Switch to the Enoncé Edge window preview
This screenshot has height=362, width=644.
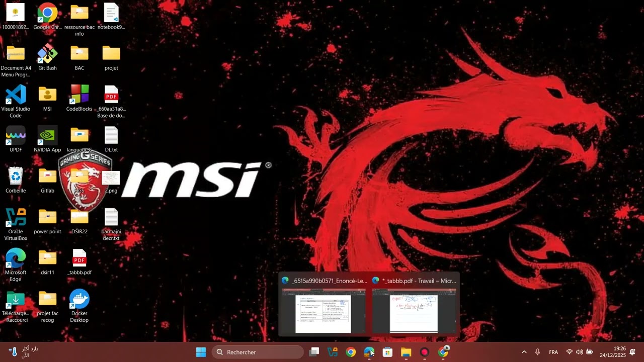pos(324,304)
